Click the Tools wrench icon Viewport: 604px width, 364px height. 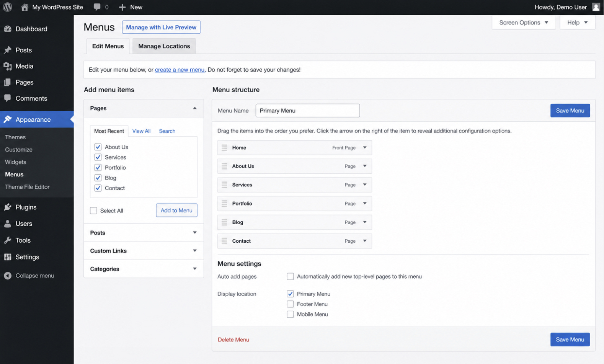[8, 240]
